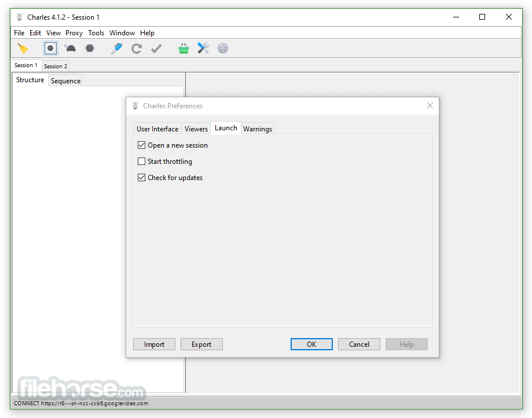This screenshot has height=418, width=532.
Task: Open the View menu
Action: (53, 33)
